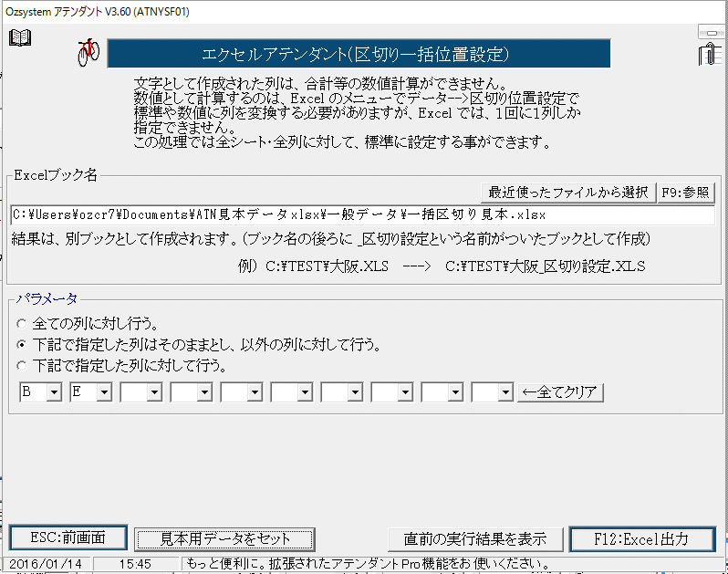Open the seventh empty column dropdown
This screenshot has width=728, height=574.
point(355,392)
